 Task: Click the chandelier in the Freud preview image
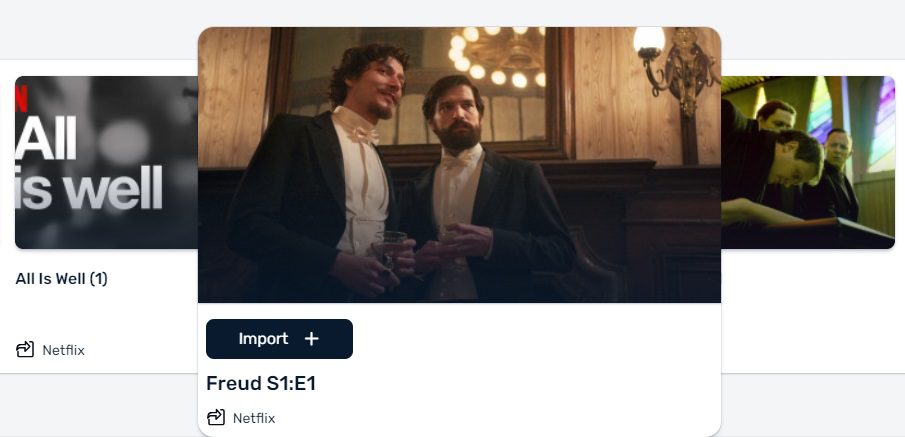click(x=496, y=57)
